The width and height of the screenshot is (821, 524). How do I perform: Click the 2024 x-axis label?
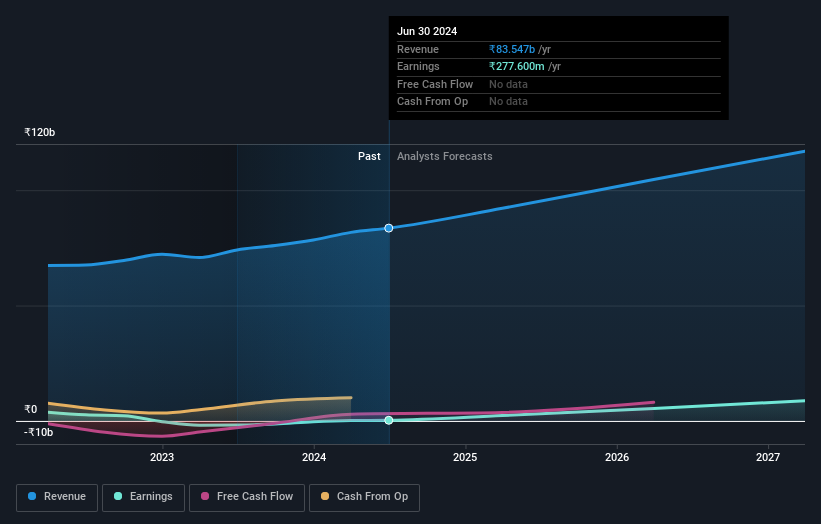point(314,457)
